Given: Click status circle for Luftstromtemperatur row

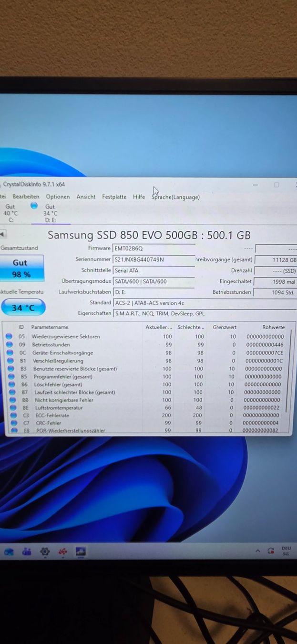Looking at the screenshot, I should click(x=12, y=408).
